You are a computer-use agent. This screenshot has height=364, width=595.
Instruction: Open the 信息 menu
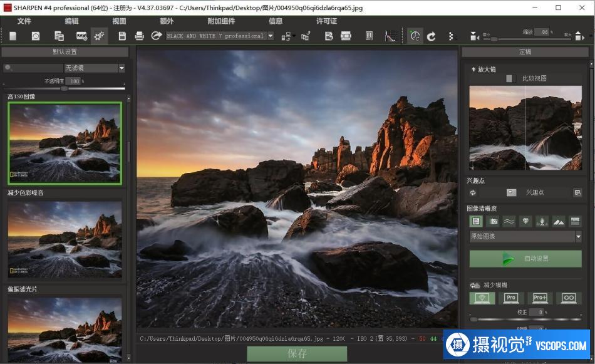tap(276, 21)
